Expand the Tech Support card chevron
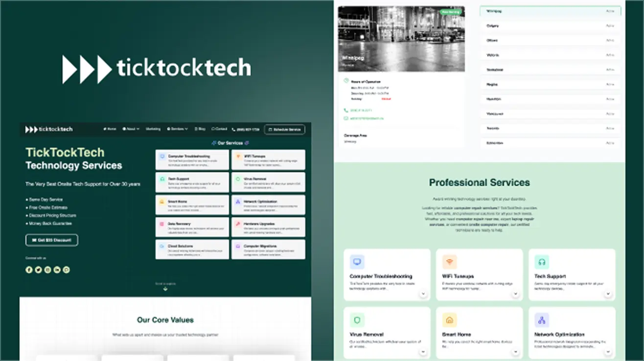644x361 pixels. 608,294
